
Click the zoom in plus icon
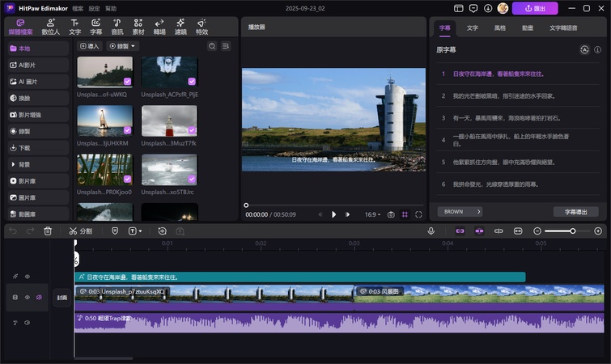[598, 231]
